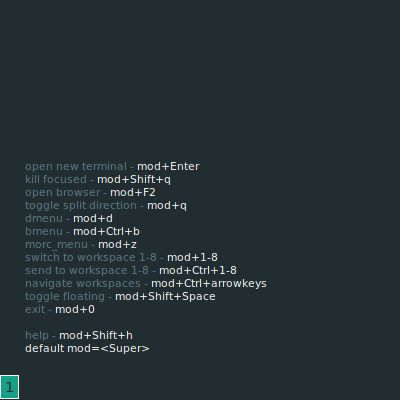Click the 'switch to workspace 1-8' label

click(x=91, y=257)
